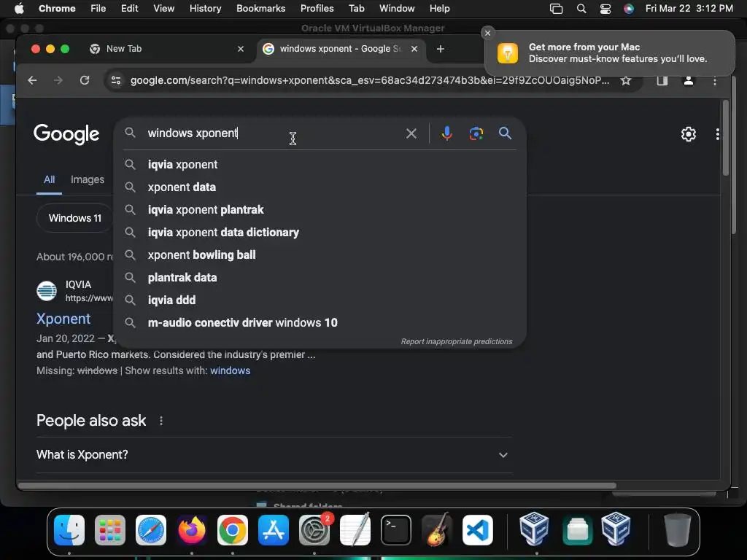Pick suggestion iqvia ddd
The height and width of the screenshot is (560, 747).
[320, 300]
